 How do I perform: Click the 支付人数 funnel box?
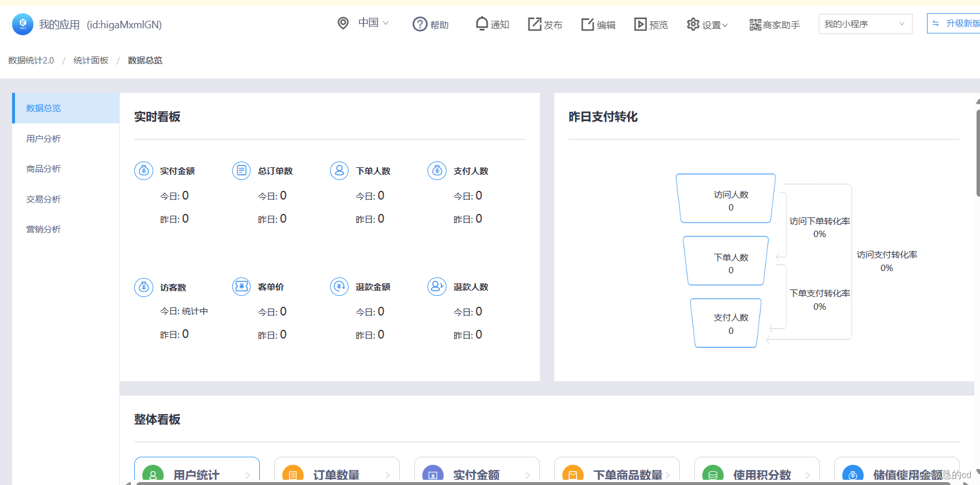click(x=726, y=323)
